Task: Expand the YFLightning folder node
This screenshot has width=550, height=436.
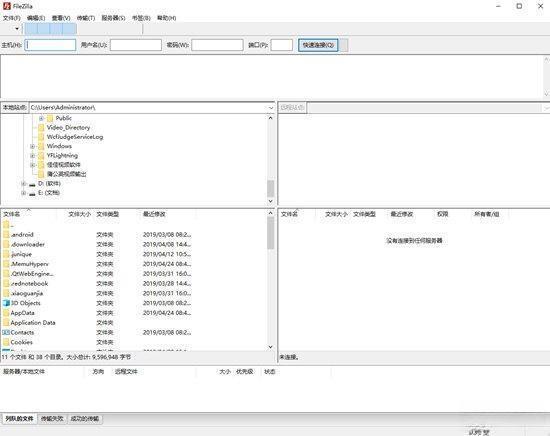Action: [32, 155]
